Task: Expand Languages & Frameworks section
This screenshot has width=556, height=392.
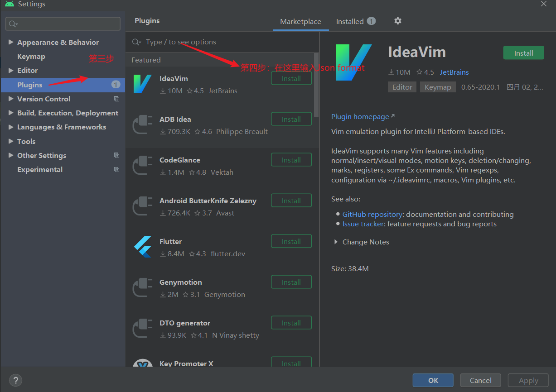Action: (x=11, y=127)
